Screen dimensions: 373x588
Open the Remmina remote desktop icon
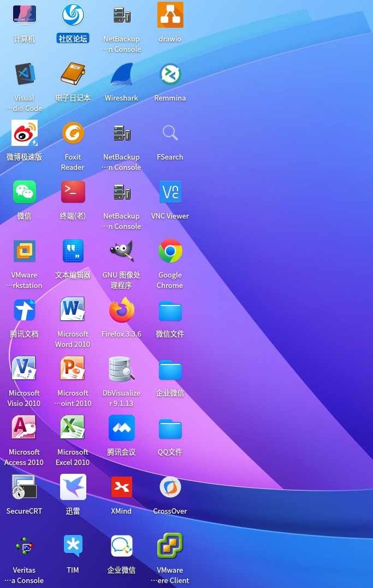[170, 74]
